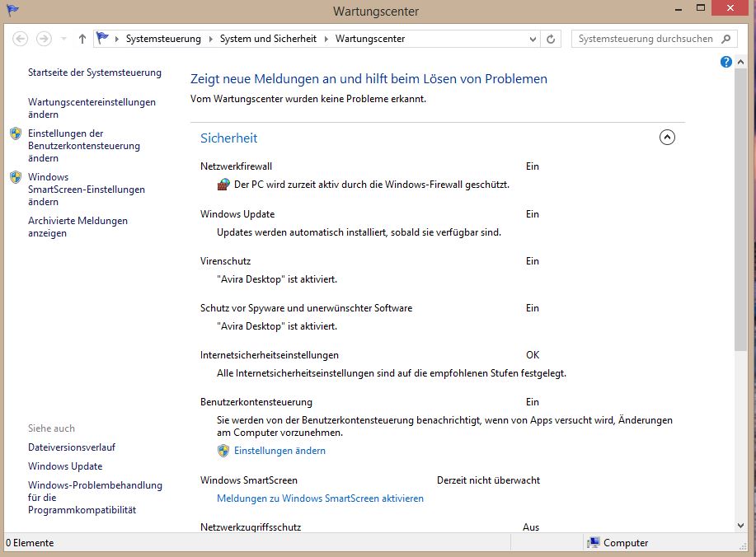The width and height of the screenshot is (756, 557).
Task: Click 'Schutz vor Spyware und unerwünschter Software'
Action: (306, 308)
